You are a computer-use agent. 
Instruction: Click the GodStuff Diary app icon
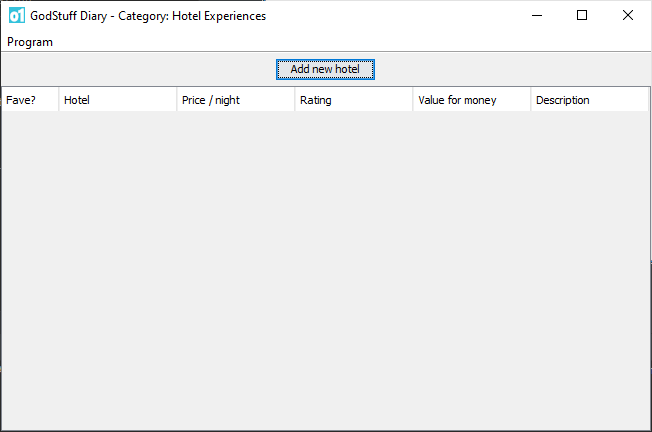[x=16, y=16]
